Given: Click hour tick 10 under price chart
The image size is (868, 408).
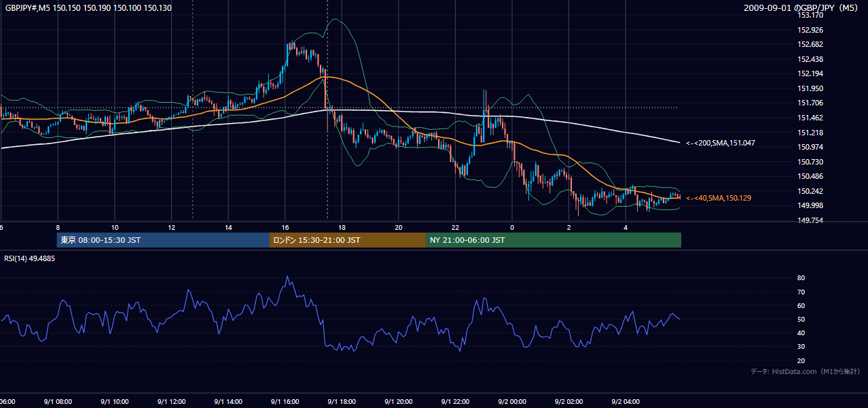Looking at the screenshot, I should 115,227.
